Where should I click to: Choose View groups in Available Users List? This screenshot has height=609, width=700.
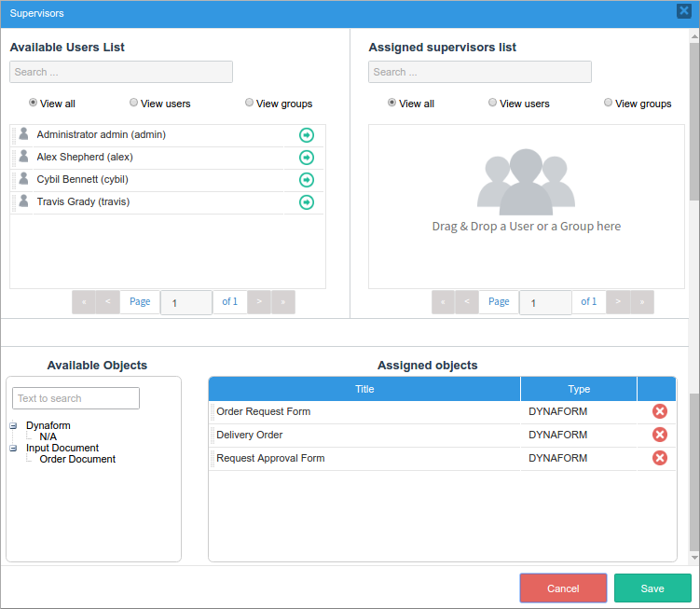tap(250, 103)
